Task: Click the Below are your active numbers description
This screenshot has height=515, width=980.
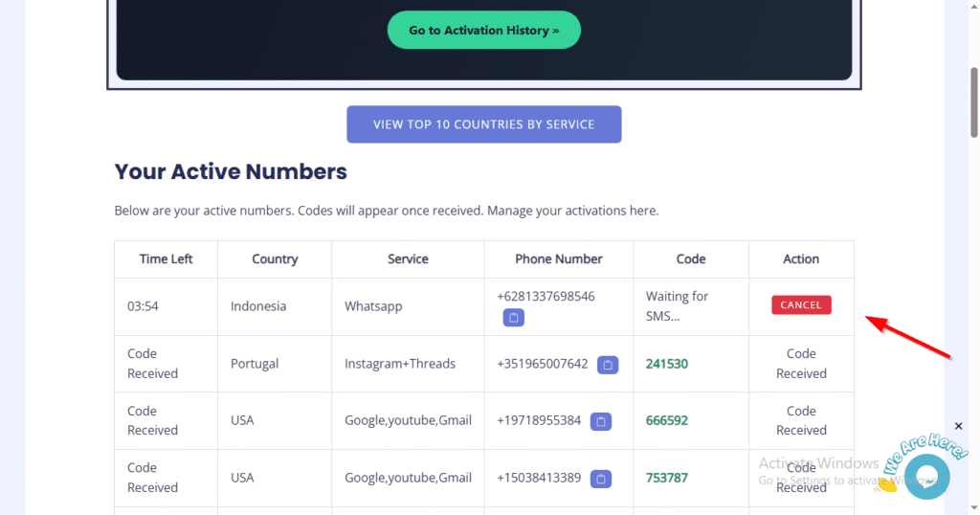Action: [x=387, y=211]
